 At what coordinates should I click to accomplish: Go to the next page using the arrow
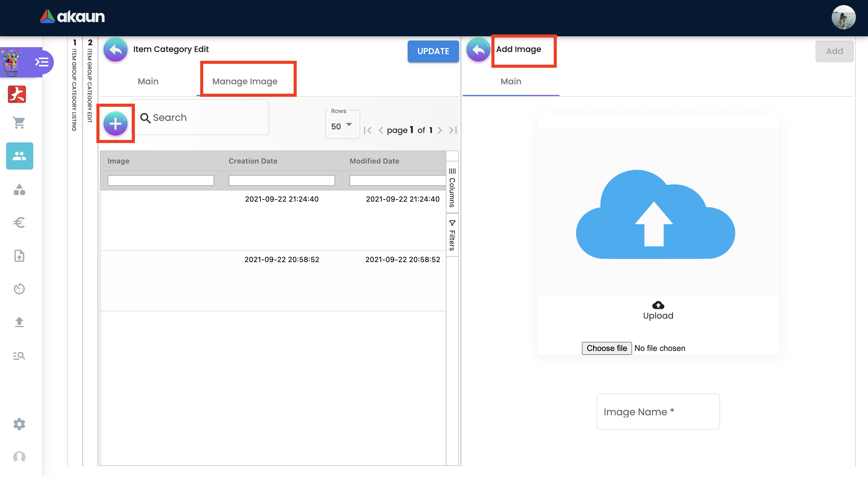439,130
